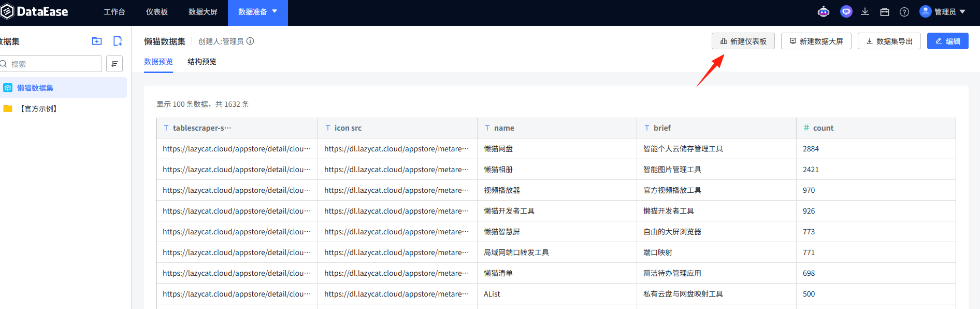Image resolution: width=980 pixels, height=309 pixels.
Task: Open the AI assistant robot icon
Action: pyautogui.click(x=824, y=12)
